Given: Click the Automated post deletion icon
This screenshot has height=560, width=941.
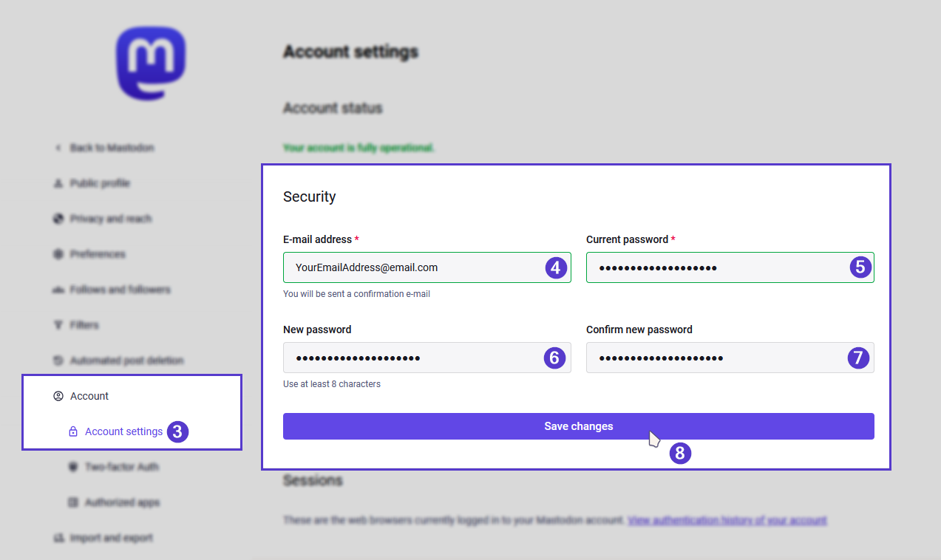Looking at the screenshot, I should point(58,361).
